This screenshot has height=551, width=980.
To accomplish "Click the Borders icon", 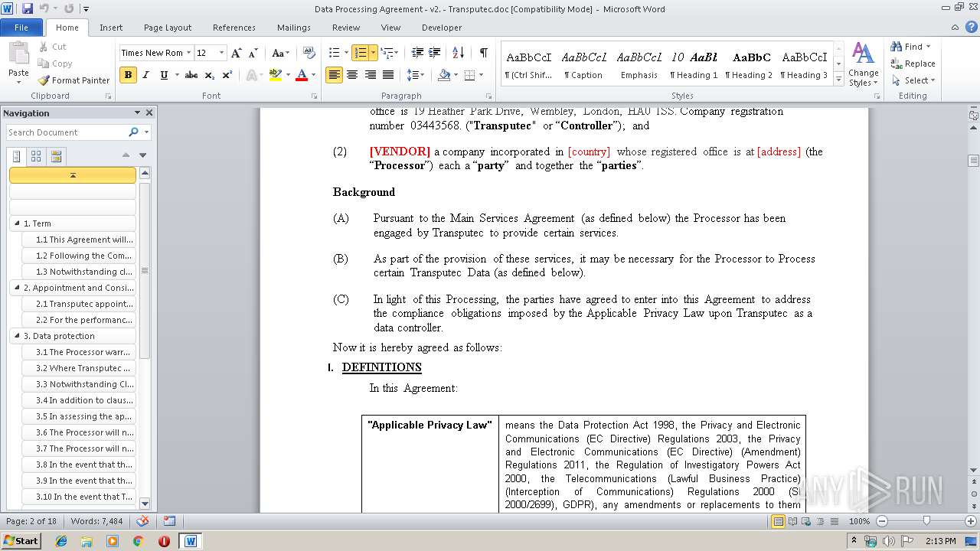I will click(x=469, y=75).
